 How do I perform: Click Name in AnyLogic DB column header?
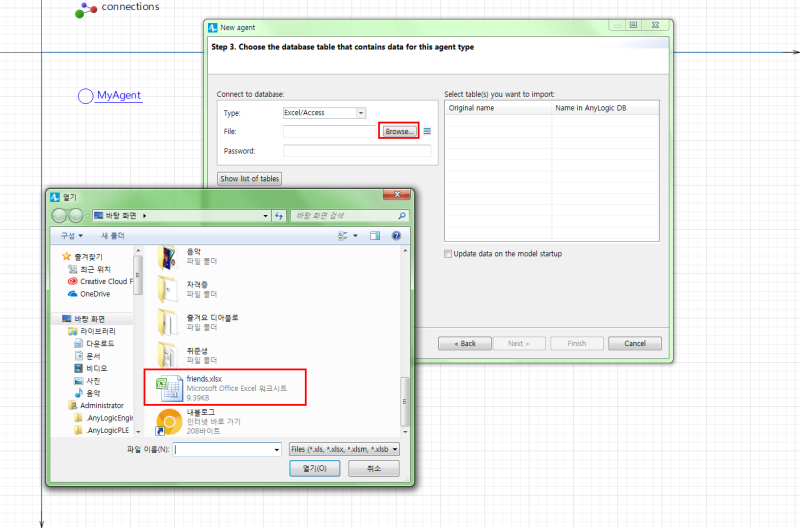pos(605,108)
